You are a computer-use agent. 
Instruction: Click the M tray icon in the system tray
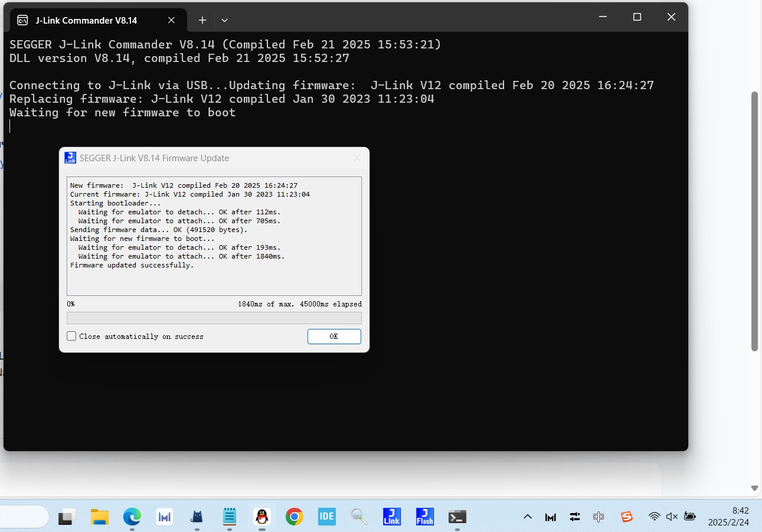(551, 517)
